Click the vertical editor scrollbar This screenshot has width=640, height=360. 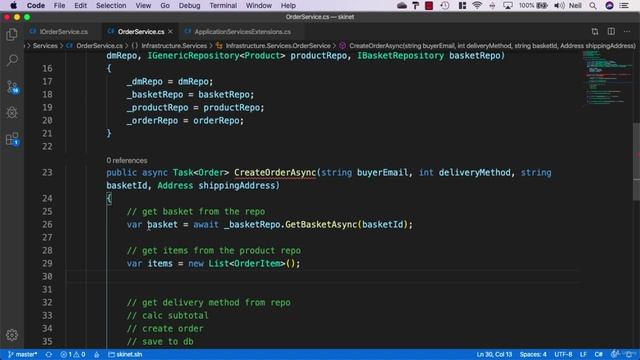pos(636,161)
